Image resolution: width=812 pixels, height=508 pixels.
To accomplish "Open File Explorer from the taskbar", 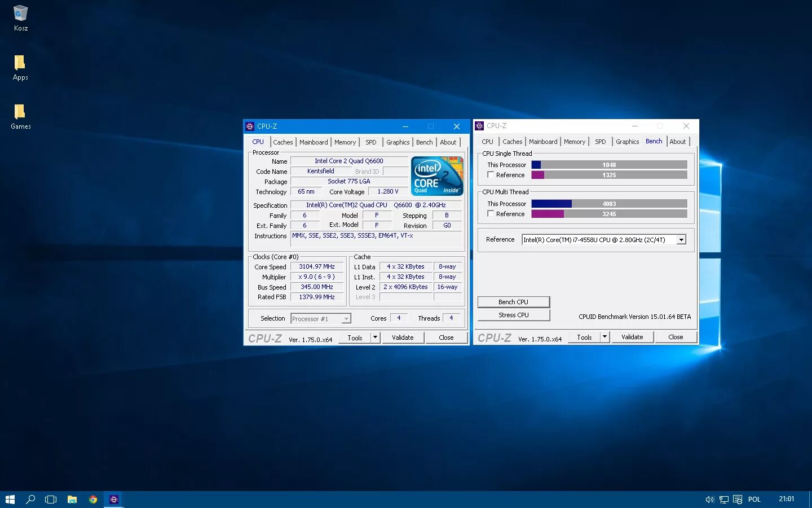I will click(x=72, y=500).
